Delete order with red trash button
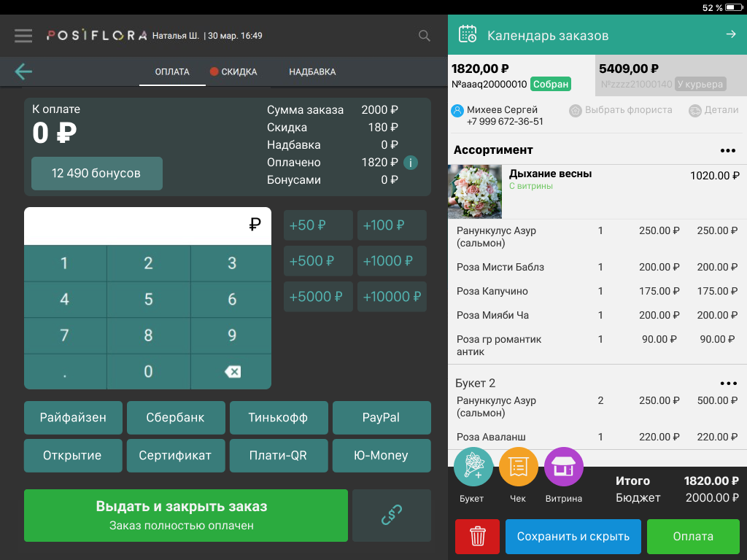This screenshot has height=560, width=747. [477, 537]
